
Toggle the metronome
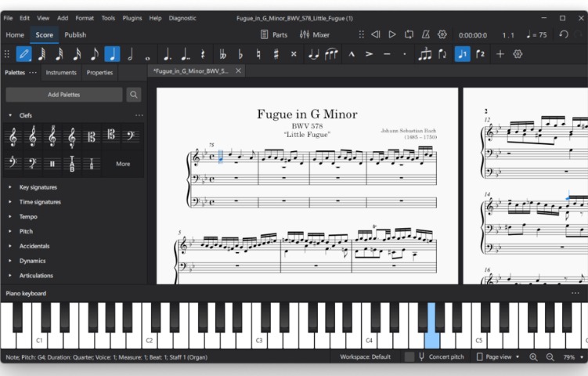(x=426, y=34)
